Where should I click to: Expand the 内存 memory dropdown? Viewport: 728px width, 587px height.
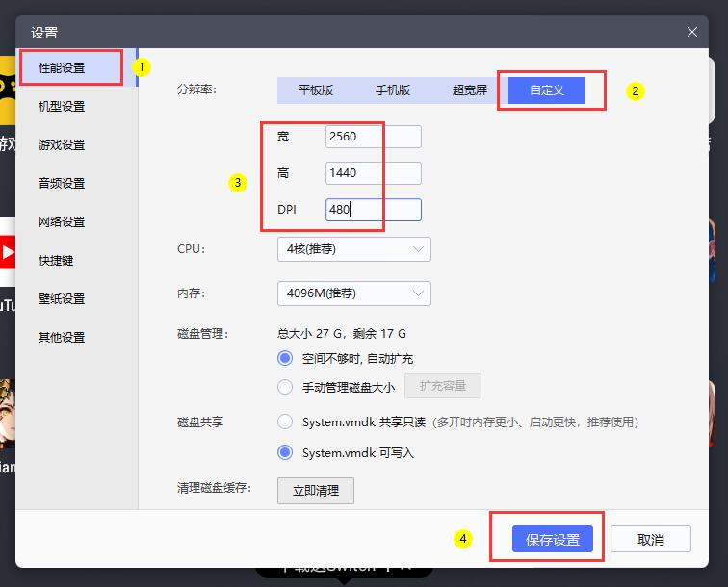353,293
